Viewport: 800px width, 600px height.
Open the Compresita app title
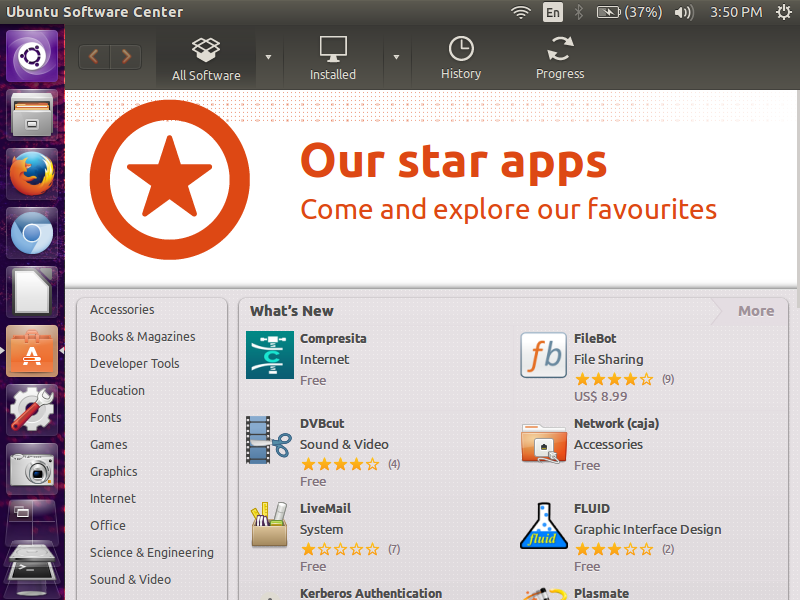333,339
